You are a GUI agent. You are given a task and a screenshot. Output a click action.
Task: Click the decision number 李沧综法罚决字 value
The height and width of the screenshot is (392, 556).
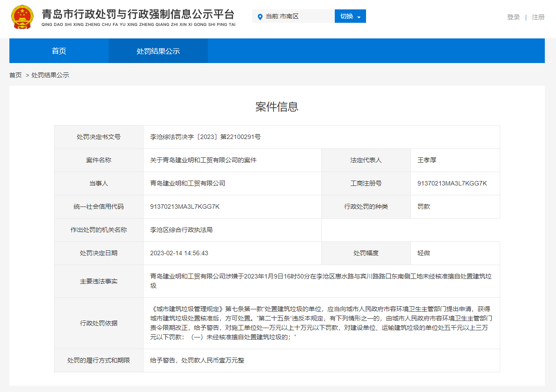[x=205, y=137]
